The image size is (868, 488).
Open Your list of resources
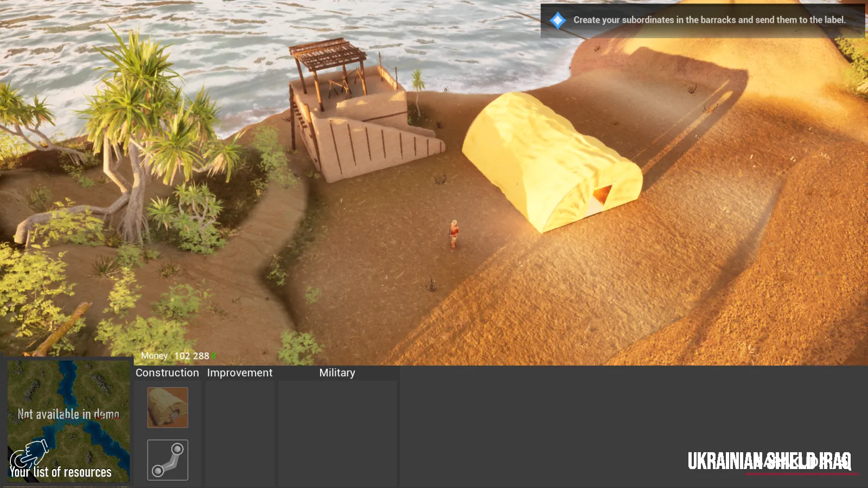click(60, 472)
